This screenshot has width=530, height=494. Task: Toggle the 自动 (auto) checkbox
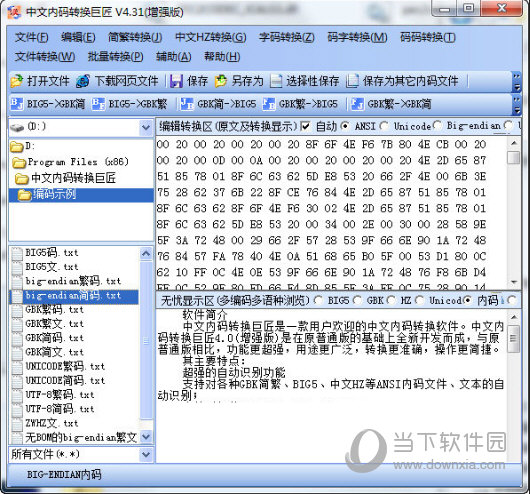(305, 126)
